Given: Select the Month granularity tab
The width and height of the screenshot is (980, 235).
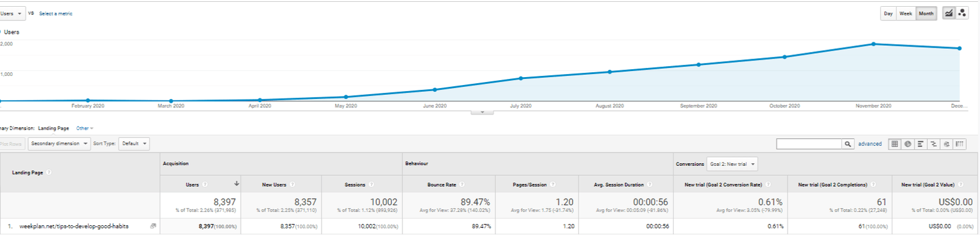Looking at the screenshot, I should click(x=926, y=13).
